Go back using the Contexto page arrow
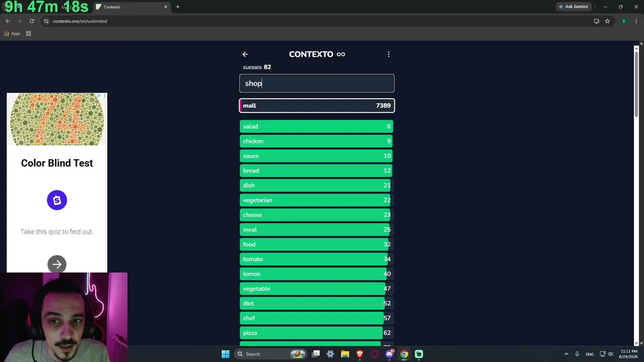644x362 pixels. pos(245,54)
